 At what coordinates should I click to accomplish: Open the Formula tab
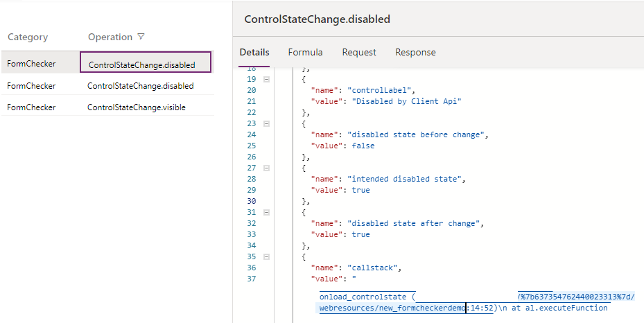pos(305,52)
